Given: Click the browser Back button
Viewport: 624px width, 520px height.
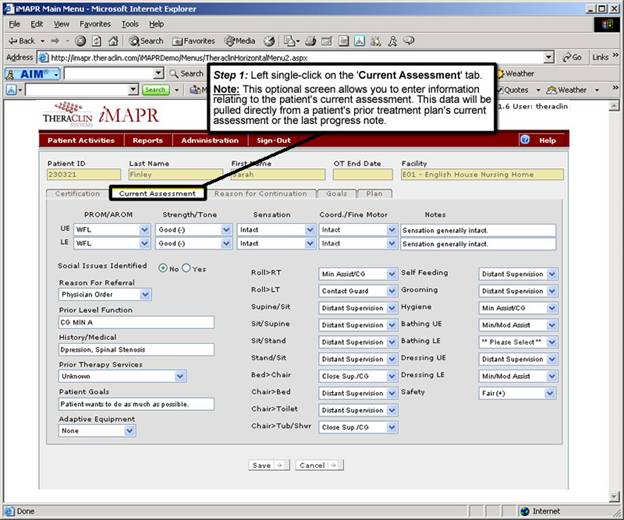Looking at the screenshot, I should click(22, 41).
